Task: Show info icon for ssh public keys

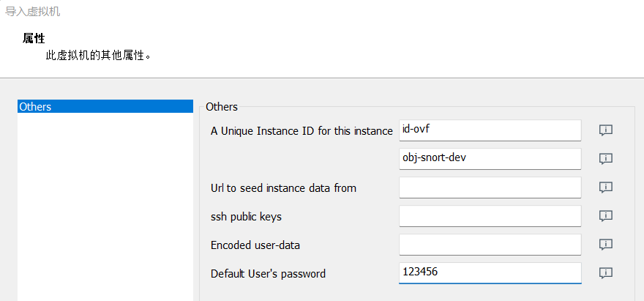Action: click(606, 216)
